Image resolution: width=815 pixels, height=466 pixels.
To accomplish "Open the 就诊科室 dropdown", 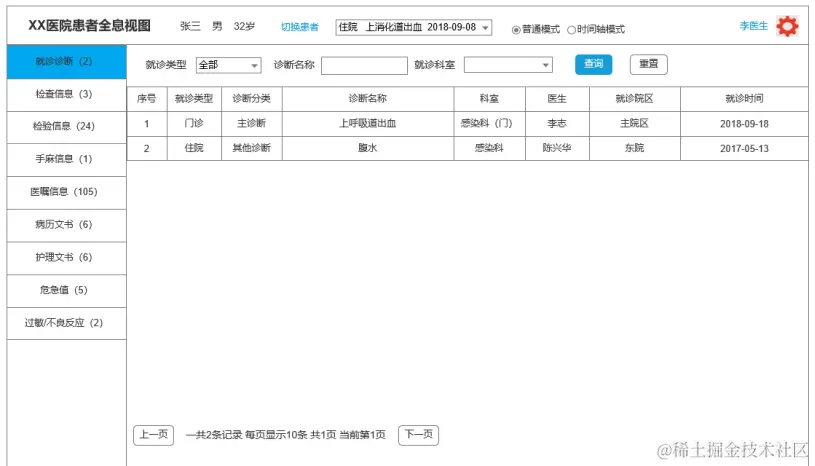I will click(508, 65).
